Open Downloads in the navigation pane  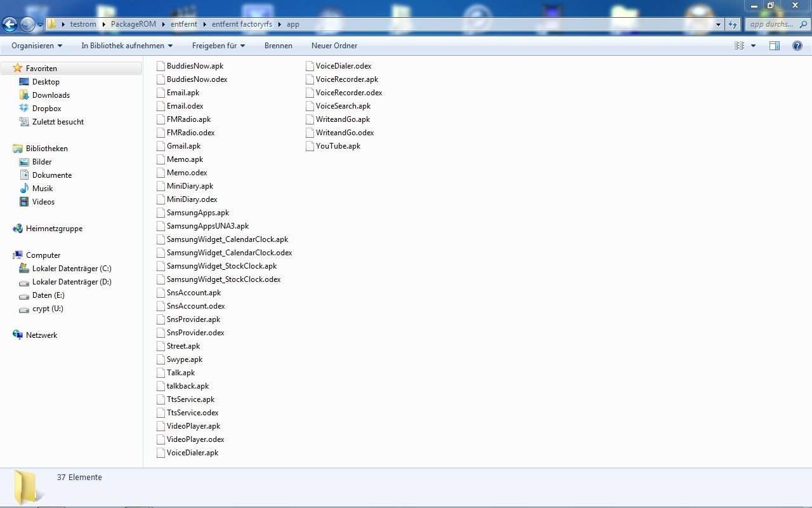(x=51, y=95)
